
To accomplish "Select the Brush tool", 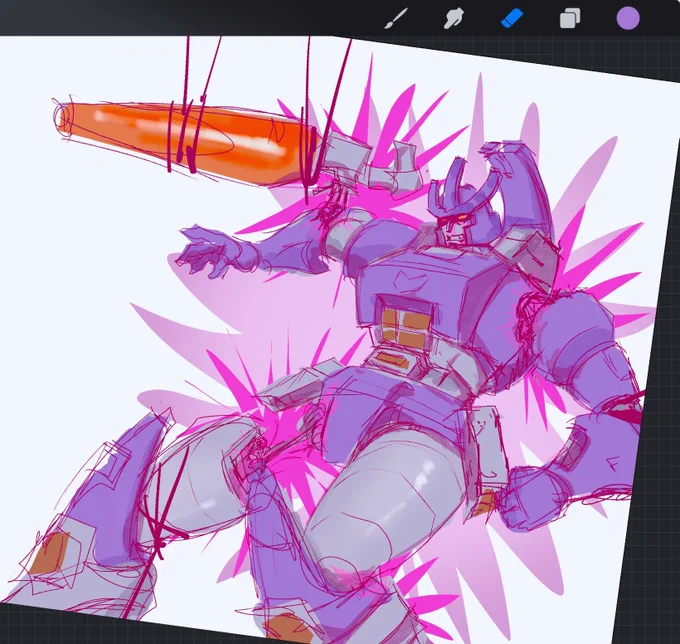I will tap(396, 19).
